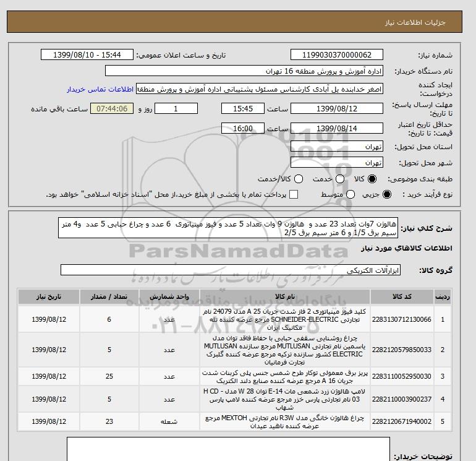Click the SCHNEIDER-ELECTRIC fuse switch item name
Image resolution: width=476 pixels, height=461 pixels.
tap(285, 319)
